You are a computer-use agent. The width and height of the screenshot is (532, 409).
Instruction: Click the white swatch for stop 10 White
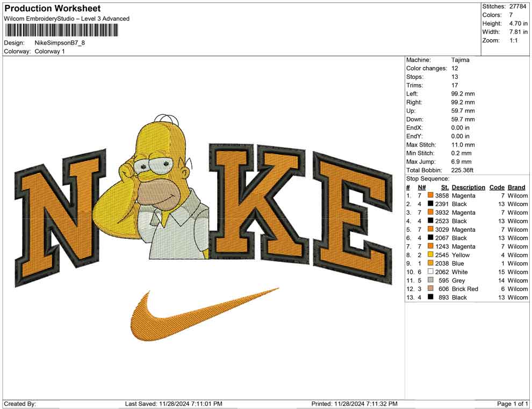pos(430,272)
